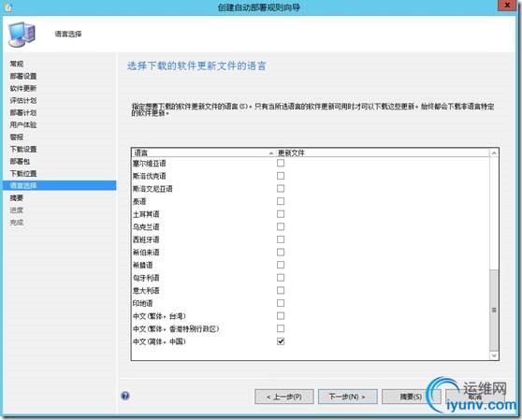This screenshot has width=522, height=420.
Task: Check the 乌克兰语 checkbox
Action: (x=281, y=226)
